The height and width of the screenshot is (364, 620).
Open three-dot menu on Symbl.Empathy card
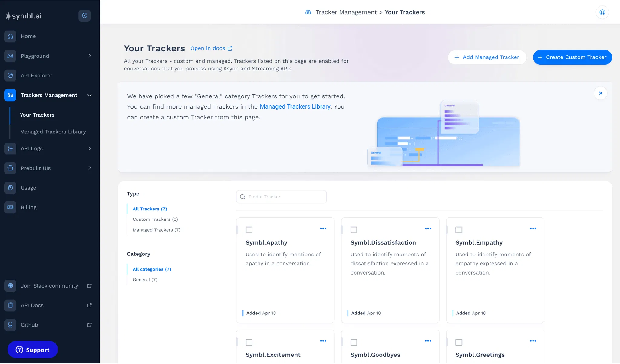[533, 229]
